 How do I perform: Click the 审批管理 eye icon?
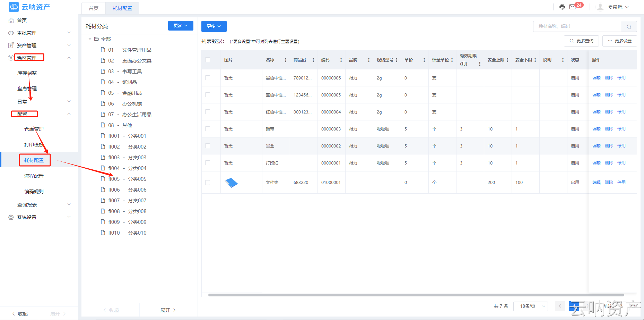(11, 33)
